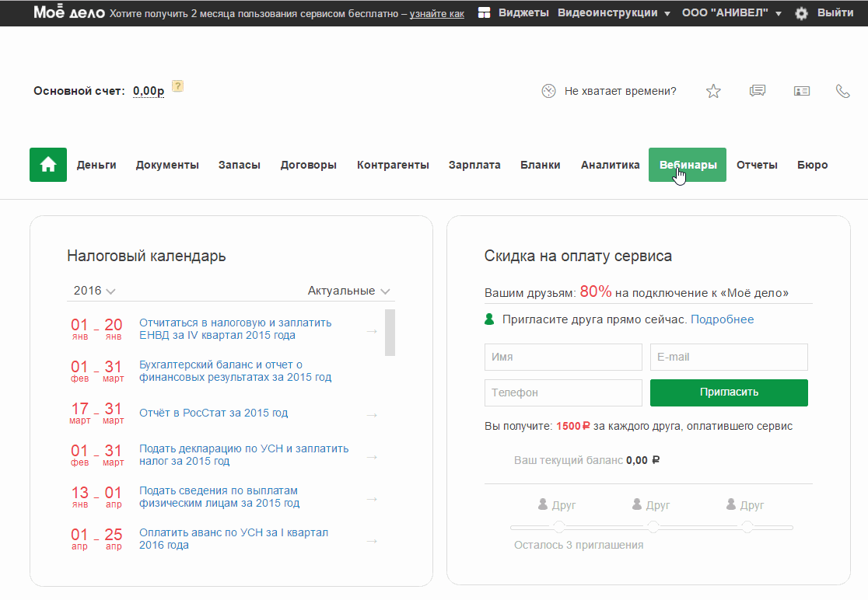The width and height of the screenshot is (868, 600).
Task: Open the settings gear icon
Action: coord(801,13)
